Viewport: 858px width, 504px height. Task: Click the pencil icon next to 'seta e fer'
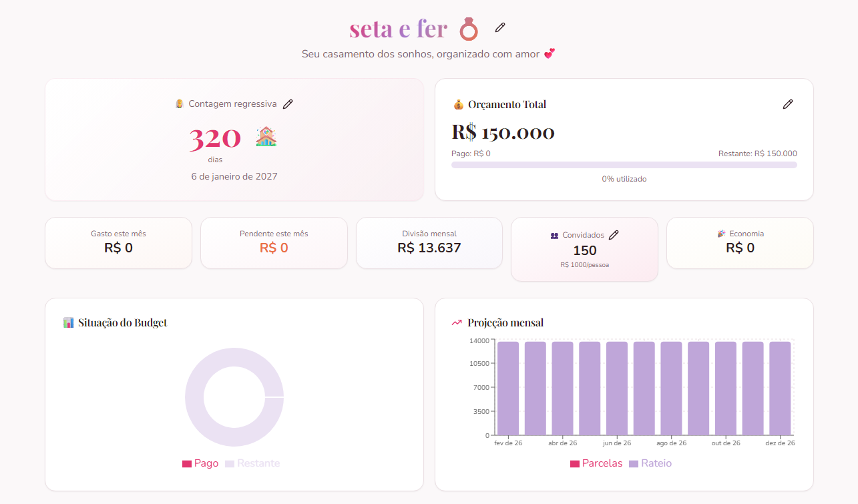[x=499, y=27]
